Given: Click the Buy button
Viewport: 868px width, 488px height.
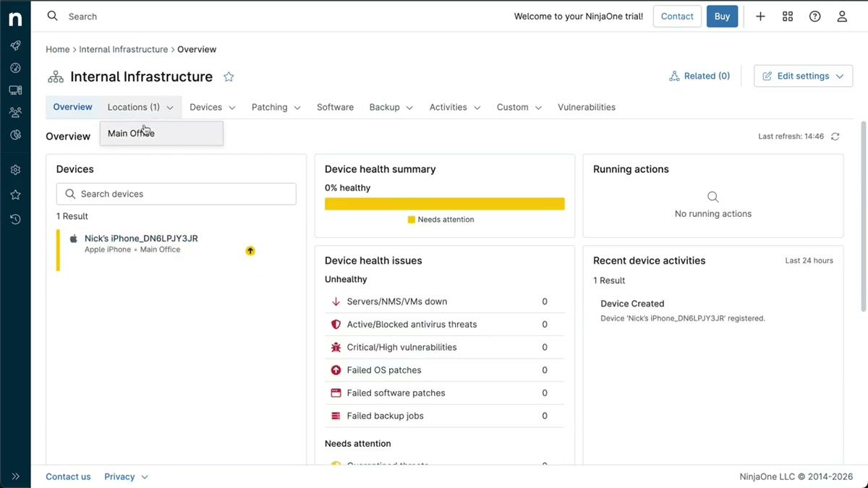Looking at the screenshot, I should point(722,15).
